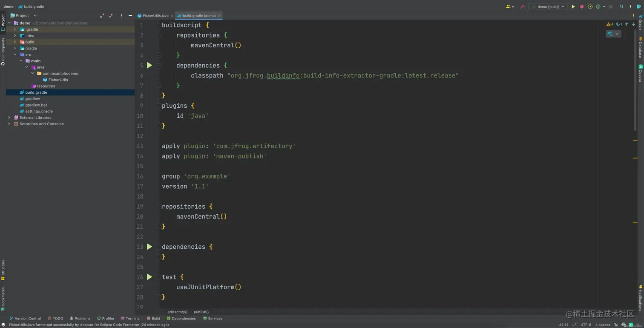This screenshot has height=328, width=644.
Task: Open profiler run options dropdown arrow
Action: (x=604, y=7)
